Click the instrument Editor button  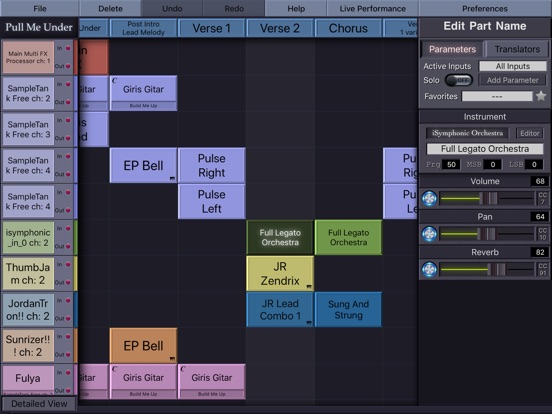tap(529, 133)
